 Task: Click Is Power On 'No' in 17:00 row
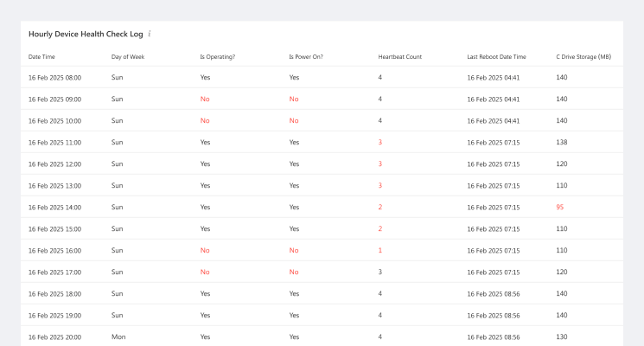[294, 272]
